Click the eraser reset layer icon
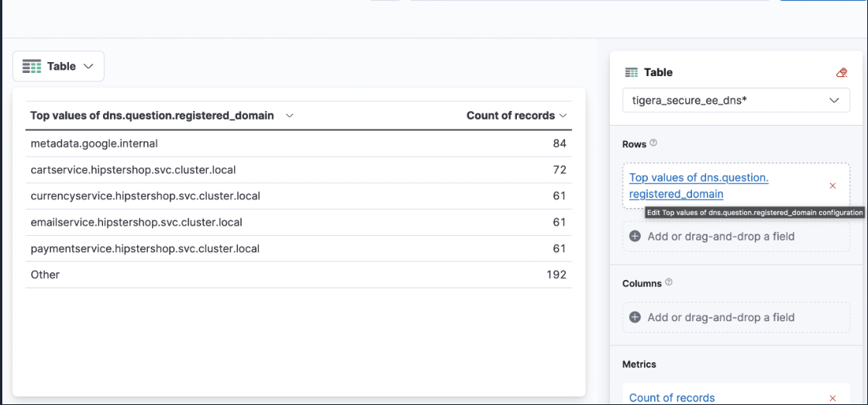 coord(842,73)
